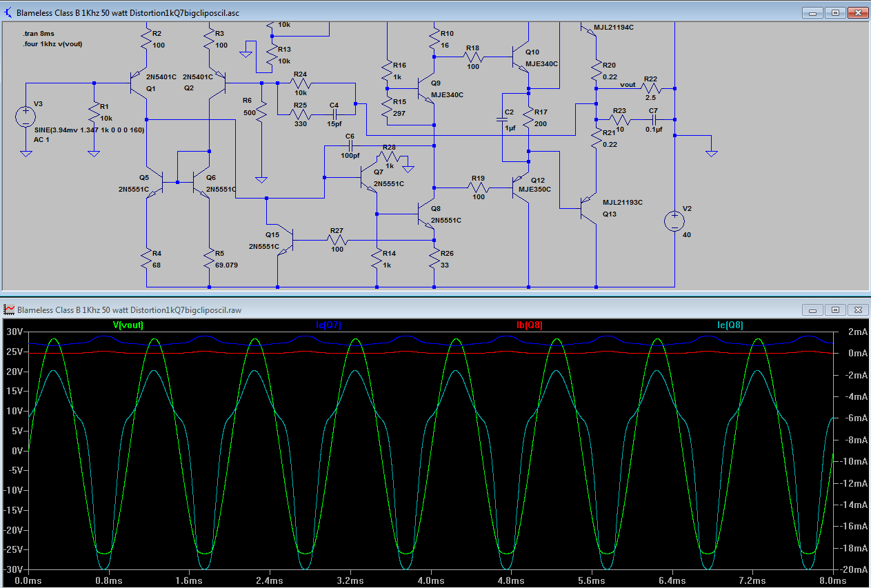Viewport: 871px width, 588px height.
Task: Minimize the .raw waveform window
Action: pyautogui.click(x=812, y=310)
